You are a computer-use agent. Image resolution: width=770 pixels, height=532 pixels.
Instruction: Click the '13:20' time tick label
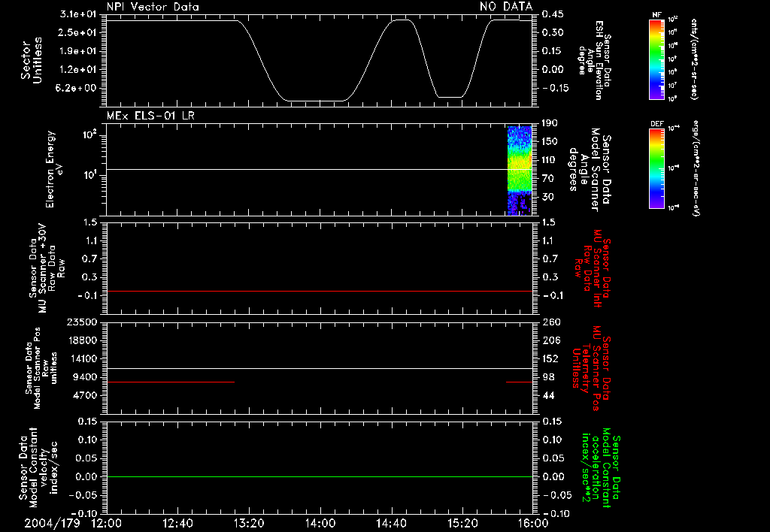point(249,523)
